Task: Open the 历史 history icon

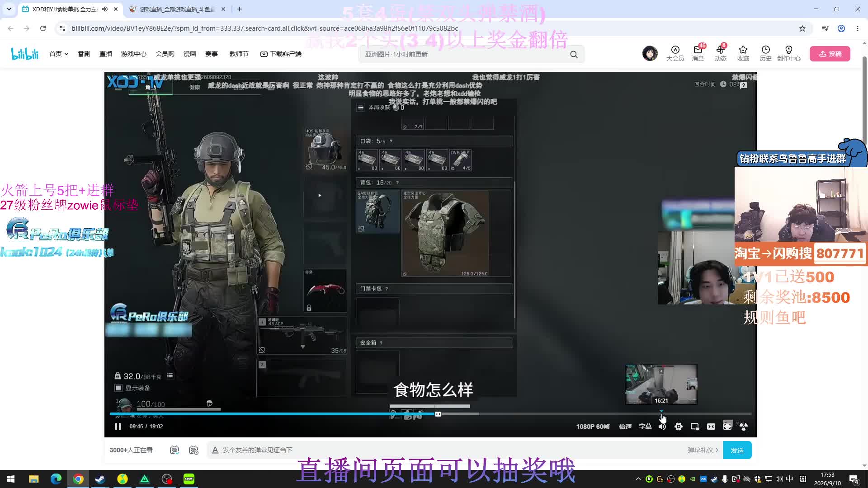Action: [765, 53]
